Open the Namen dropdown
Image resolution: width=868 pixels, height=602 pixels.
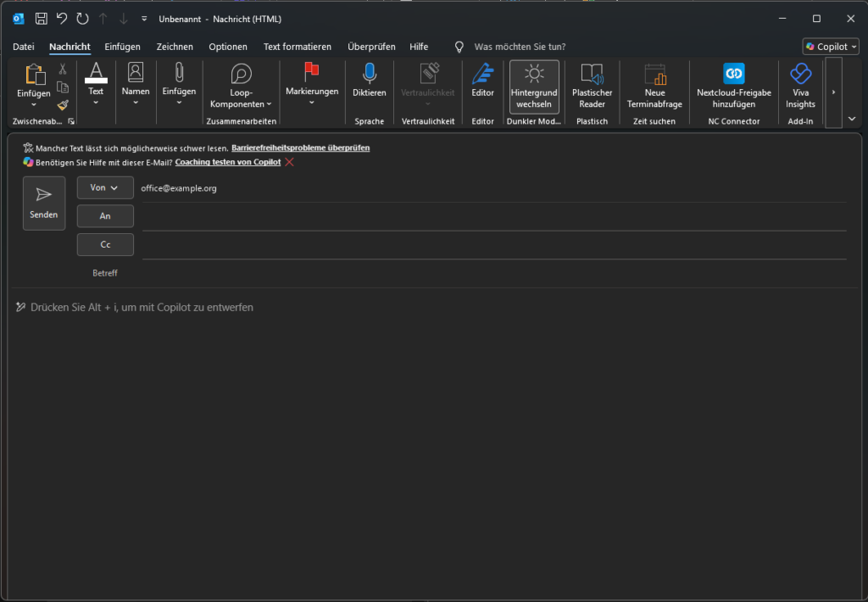[x=136, y=85]
